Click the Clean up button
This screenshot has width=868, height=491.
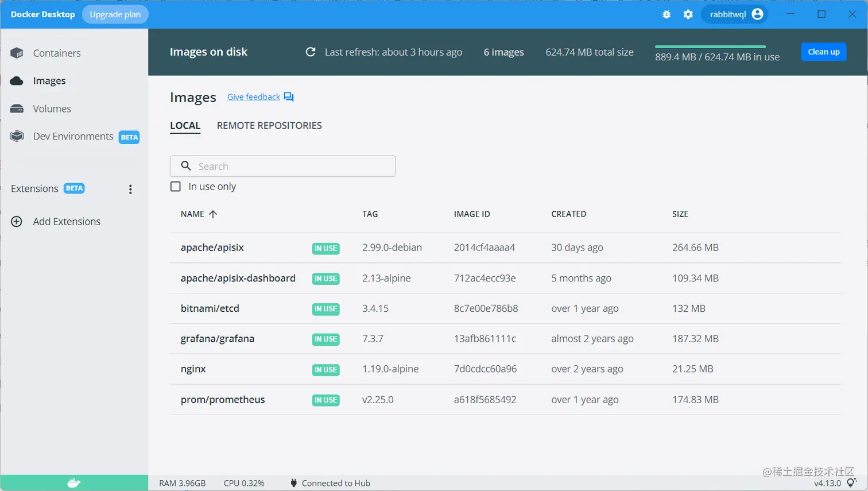click(823, 52)
